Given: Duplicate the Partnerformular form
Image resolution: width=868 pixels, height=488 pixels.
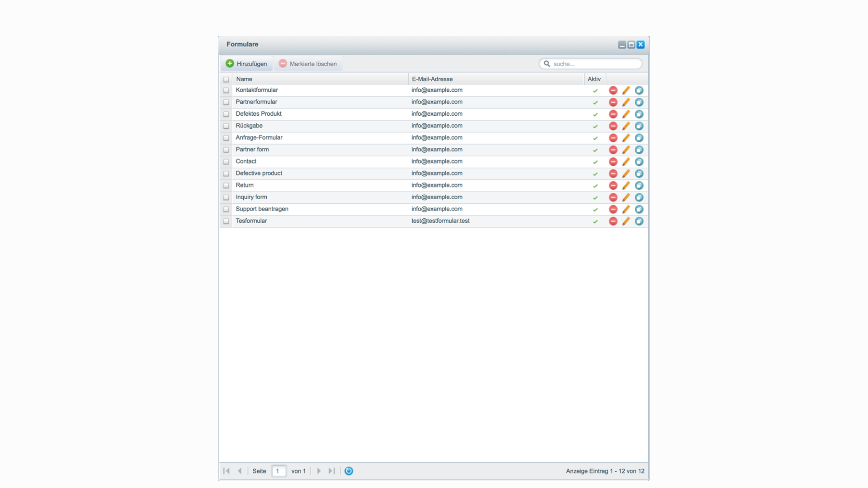Looking at the screenshot, I should (x=639, y=102).
